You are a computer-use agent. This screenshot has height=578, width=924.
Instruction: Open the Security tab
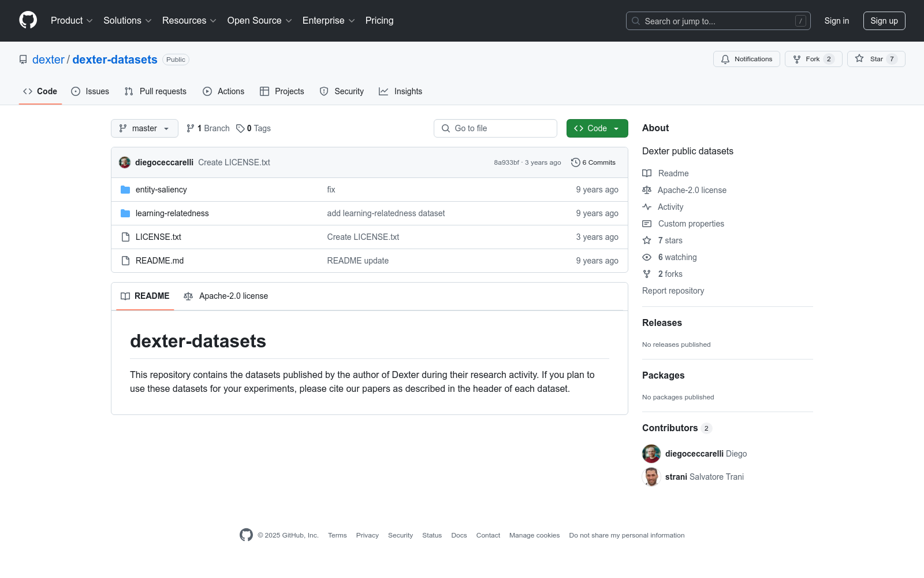[x=342, y=91]
